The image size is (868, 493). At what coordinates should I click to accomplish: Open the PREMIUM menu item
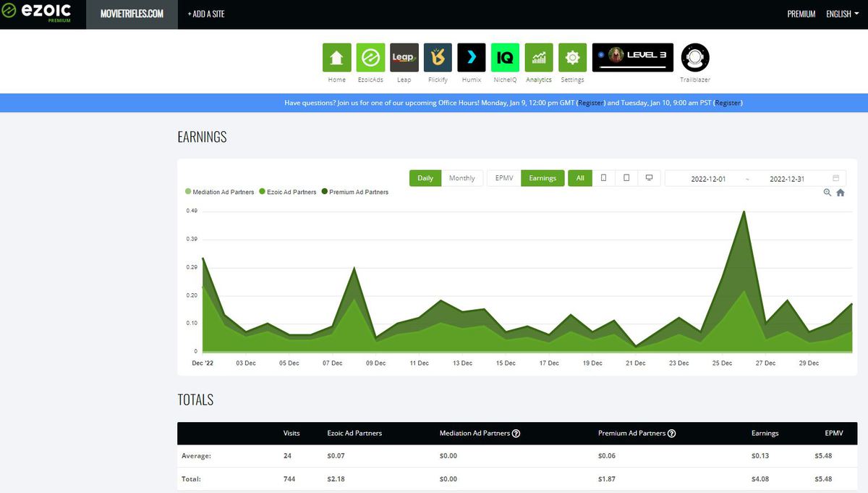tap(801, 14)
